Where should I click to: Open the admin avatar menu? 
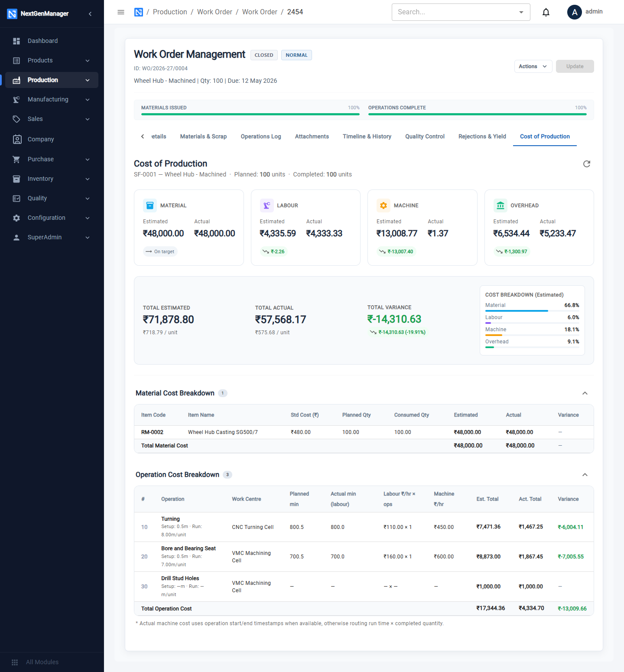pos(575,12)
